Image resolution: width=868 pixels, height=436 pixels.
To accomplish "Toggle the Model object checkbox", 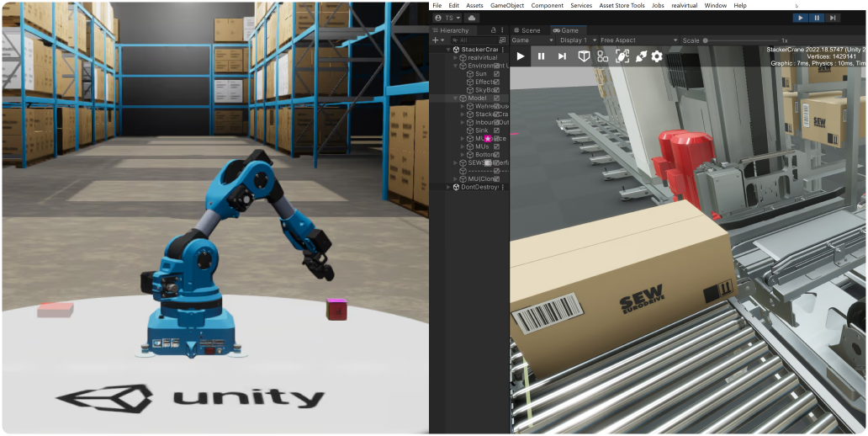I will pos(496,98).
